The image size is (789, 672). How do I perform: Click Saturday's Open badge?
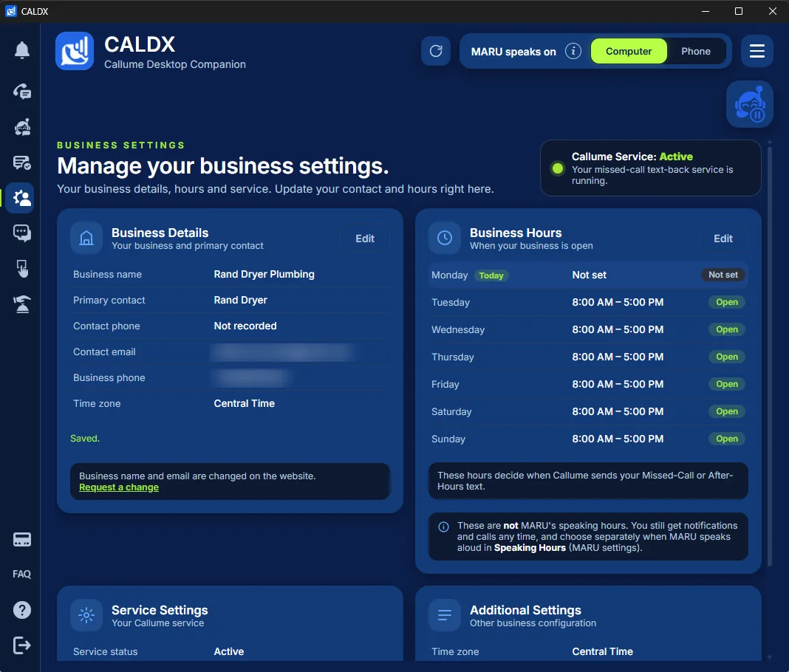[727, 411]
